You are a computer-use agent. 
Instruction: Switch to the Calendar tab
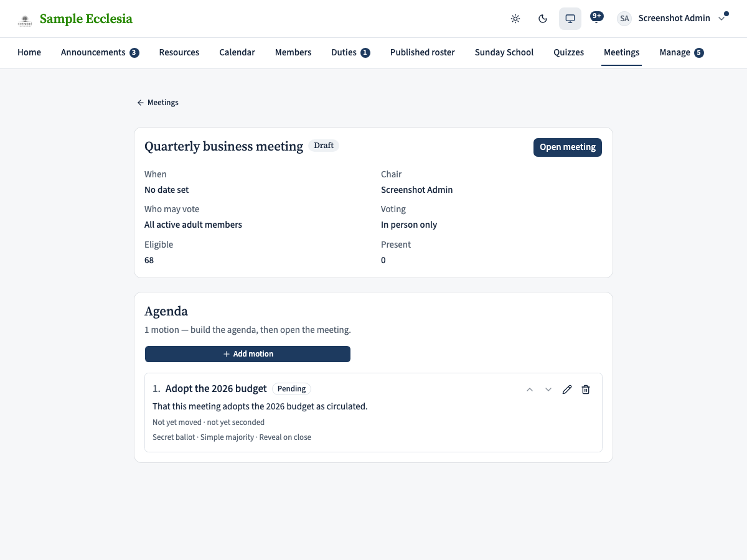[x=237, y=52]
